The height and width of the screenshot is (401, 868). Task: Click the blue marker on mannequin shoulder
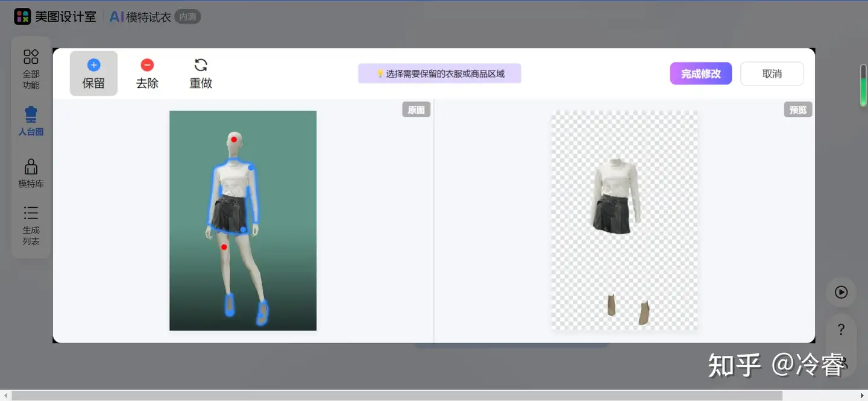251,167
